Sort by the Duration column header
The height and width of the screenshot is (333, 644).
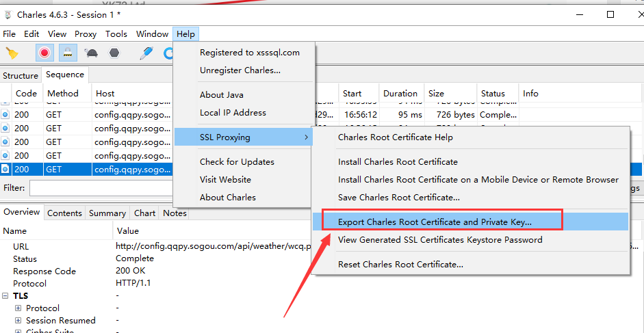tap(400, 93)
